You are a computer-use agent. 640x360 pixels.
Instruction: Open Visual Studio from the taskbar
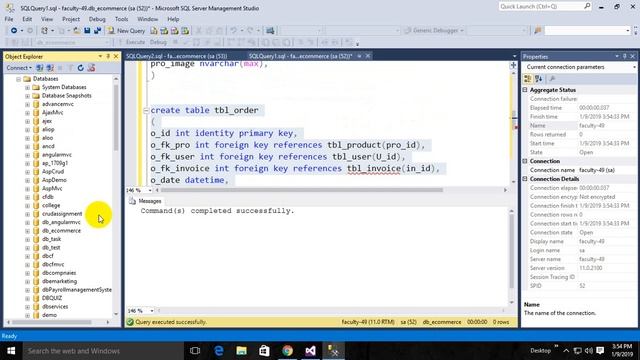pyautogui.click(x=310, y=351)
